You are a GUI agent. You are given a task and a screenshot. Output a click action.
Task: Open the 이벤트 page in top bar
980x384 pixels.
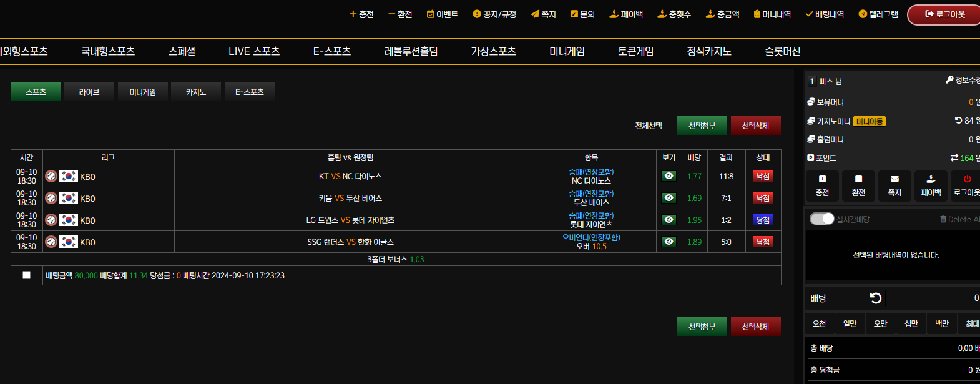443,14
